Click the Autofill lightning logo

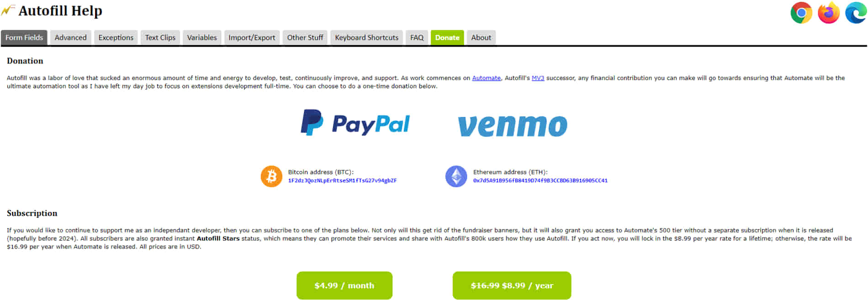[8, 10]
